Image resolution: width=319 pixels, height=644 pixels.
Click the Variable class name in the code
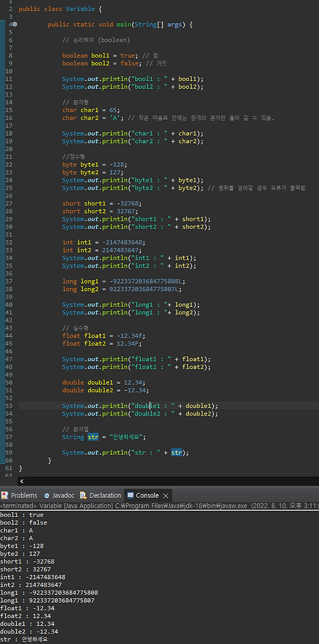tap(80, 9)
